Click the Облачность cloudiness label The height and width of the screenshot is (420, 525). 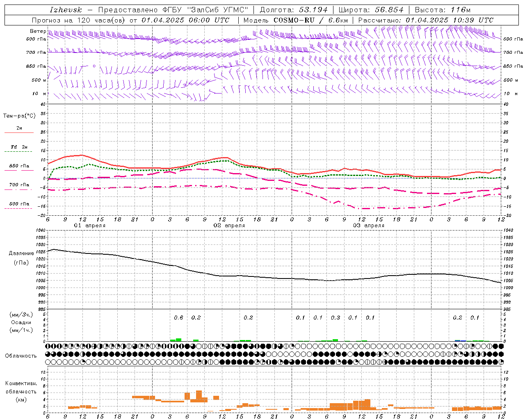pos(21,356)
